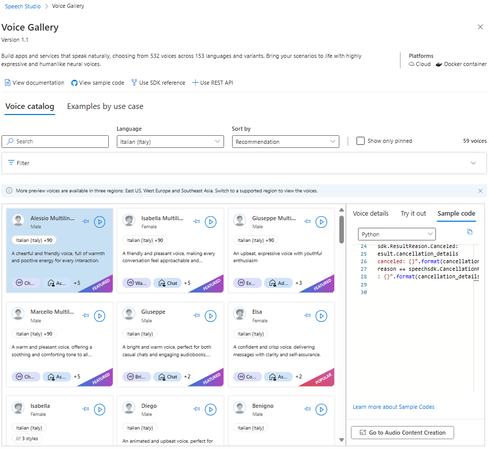Select the Alessio Multilingual avatar
Screen dimensions: 489x449
click(18, 220)
